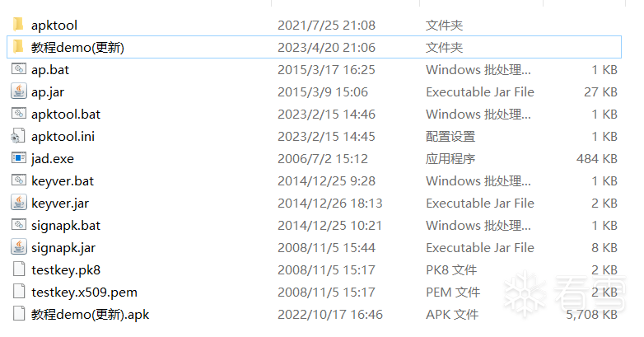This screenshot has width=644, height=337.
Task: Click the testkey.pk8 file icon
Action: (x=18, y=270)
